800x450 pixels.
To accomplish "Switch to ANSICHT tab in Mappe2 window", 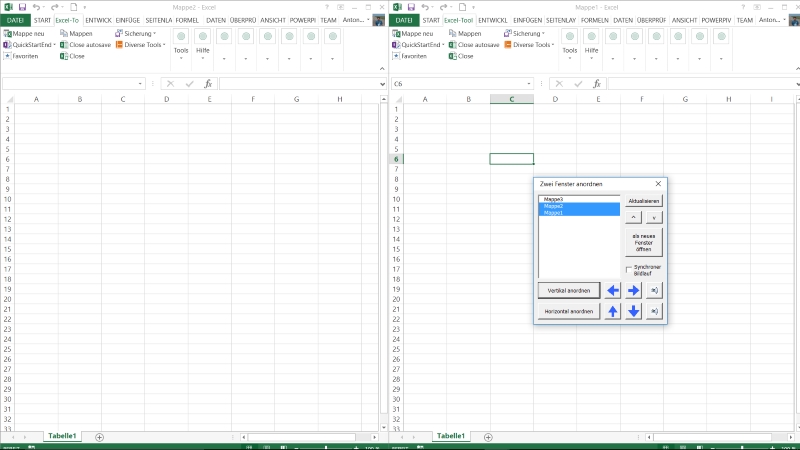I will pos(273,20).
